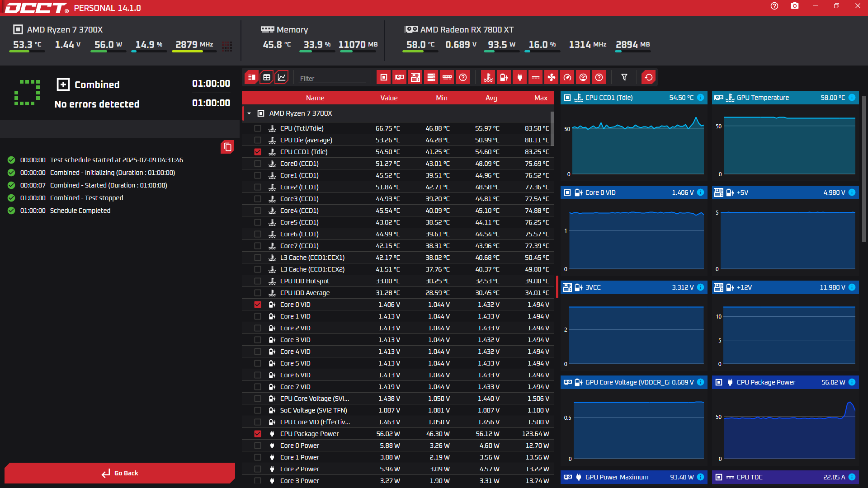Click the CPU TDC card header
Image resolution: width=868 pixels, height=488 pixels.
[x=785, y=477]
